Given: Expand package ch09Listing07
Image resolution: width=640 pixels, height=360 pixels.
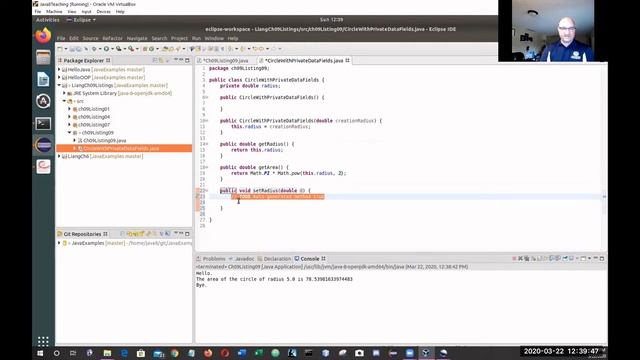Looking at the screenshot, I should [70, 124].
